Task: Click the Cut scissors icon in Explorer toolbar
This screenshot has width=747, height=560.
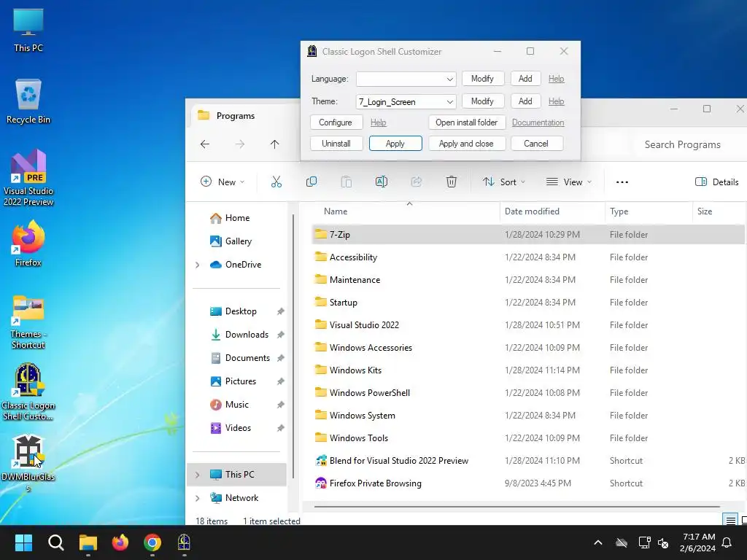Action: (276, 182)
